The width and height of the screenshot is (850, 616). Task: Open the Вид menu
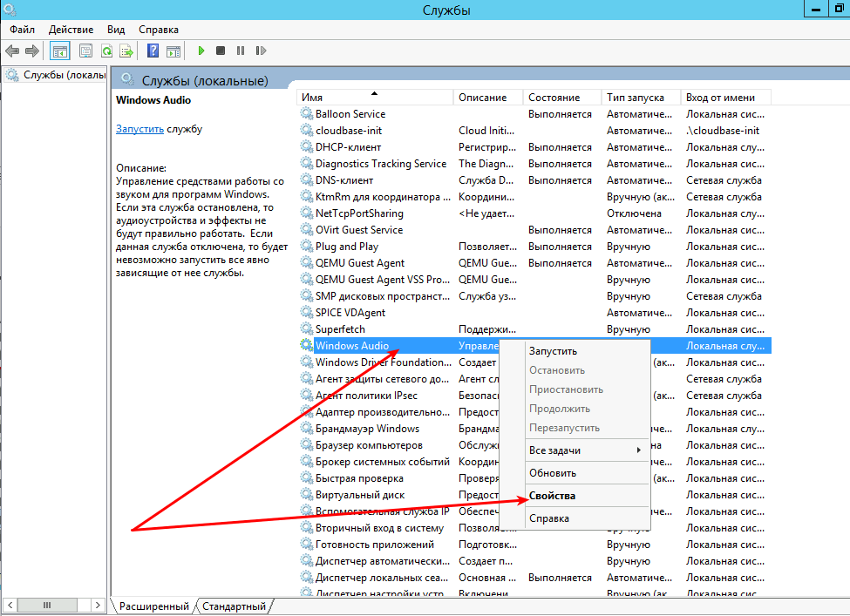116,30
